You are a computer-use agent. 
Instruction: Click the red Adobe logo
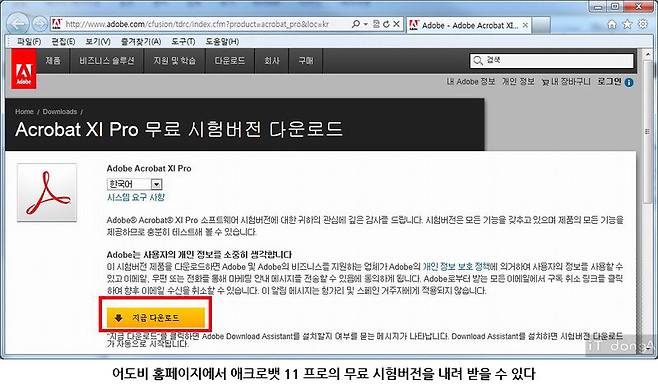(x=24, y=68)
